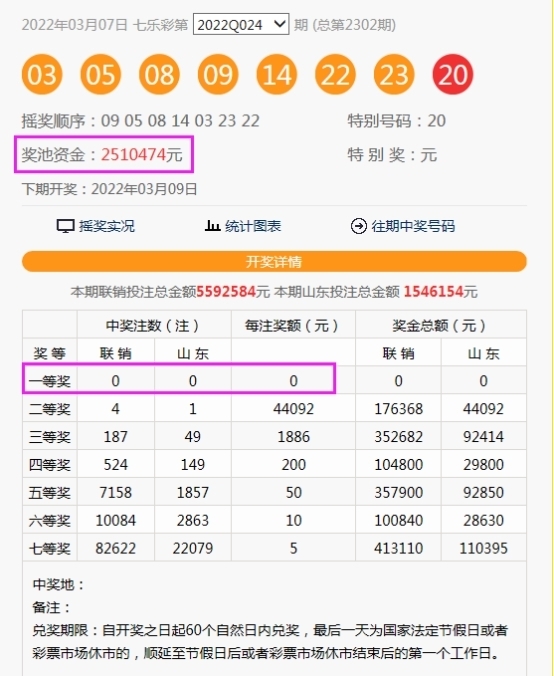Click the 六等奖 row label
554x676 pixels.
(50, 520)
